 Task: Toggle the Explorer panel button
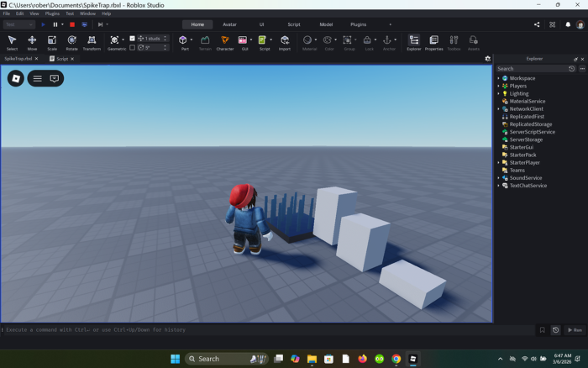414,43
